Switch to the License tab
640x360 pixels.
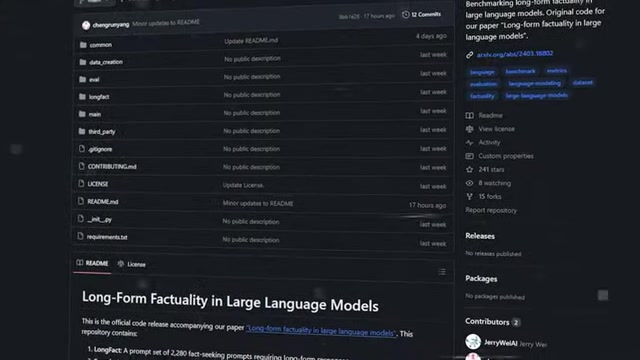point(131,264)
